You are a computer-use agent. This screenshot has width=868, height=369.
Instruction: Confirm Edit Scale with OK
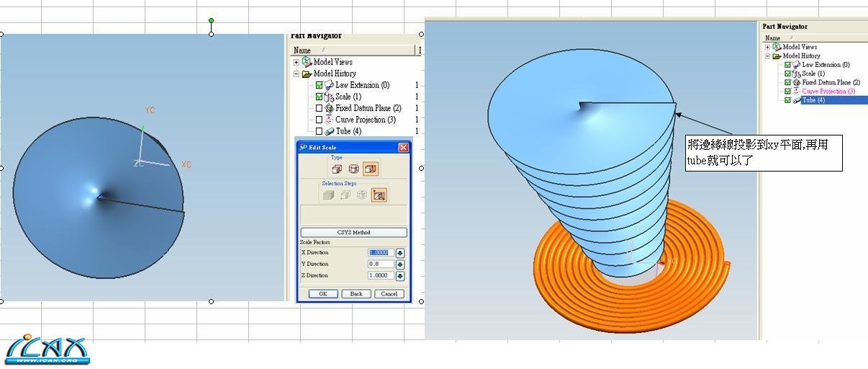322,293
